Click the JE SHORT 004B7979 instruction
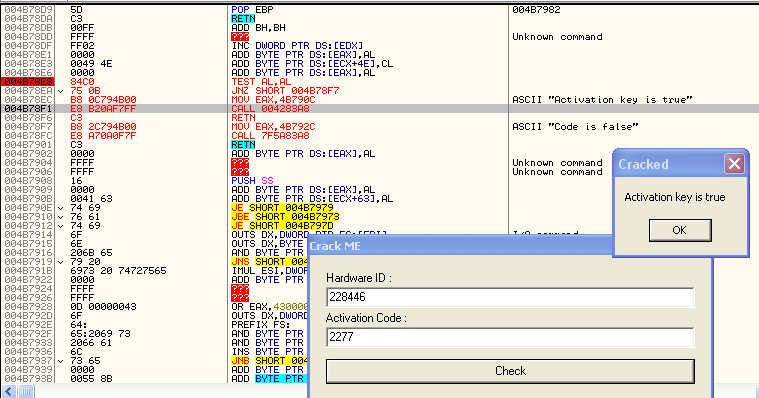This screenshot has height=398, width=759. coord(283,208)
